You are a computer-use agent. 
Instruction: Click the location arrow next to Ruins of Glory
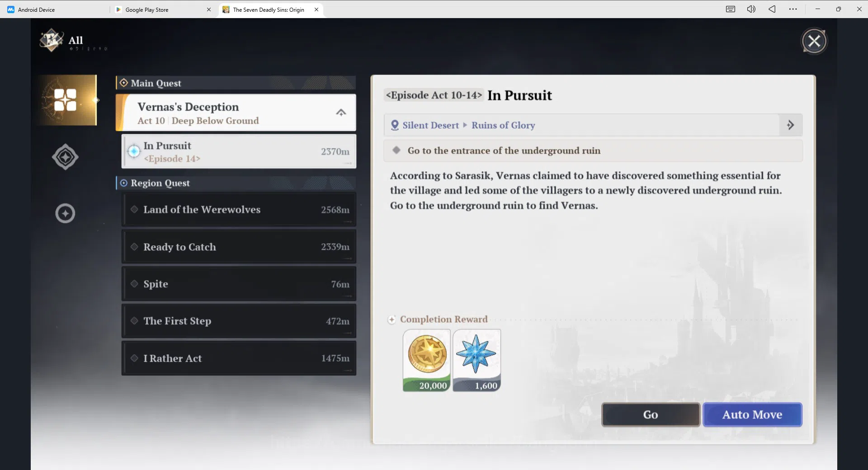point(791,125)
